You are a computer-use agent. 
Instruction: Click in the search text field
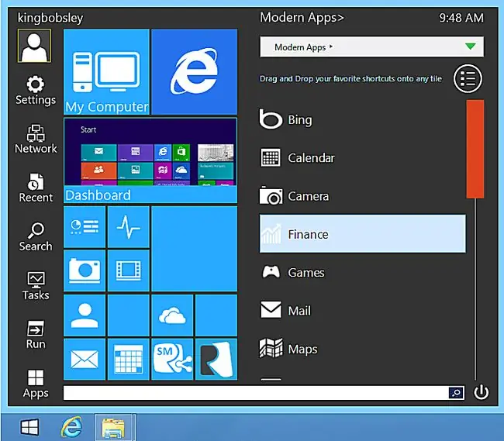coord(256,393)
